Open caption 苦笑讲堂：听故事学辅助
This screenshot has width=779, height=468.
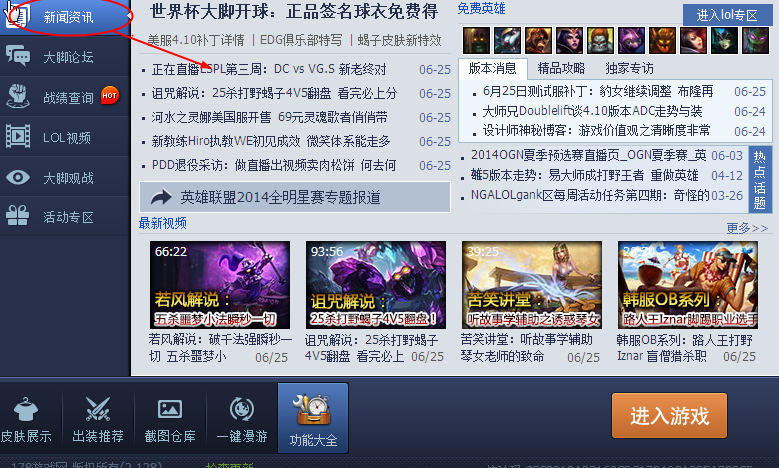(x=527, y=348)
